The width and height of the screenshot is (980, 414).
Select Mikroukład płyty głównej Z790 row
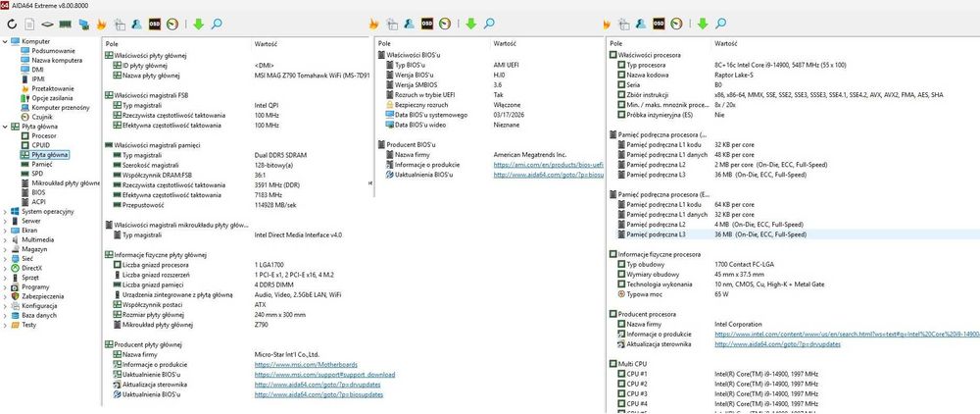coord(237,325)
